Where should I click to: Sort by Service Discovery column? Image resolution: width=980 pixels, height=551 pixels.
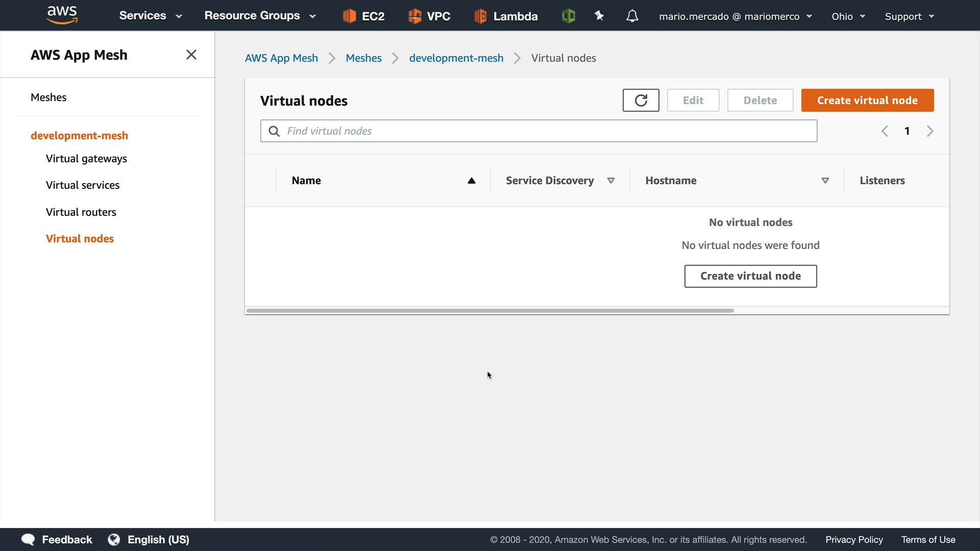[610, 181]
